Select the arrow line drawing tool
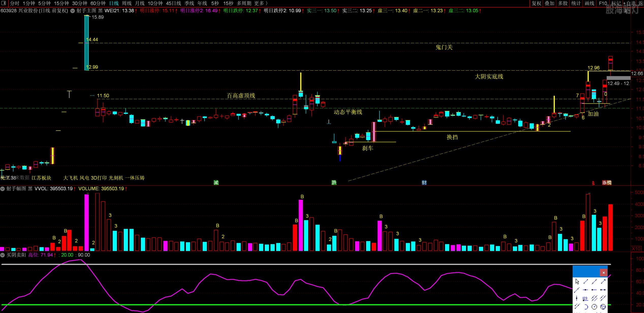Screen dimensions: 644x313 603,281
